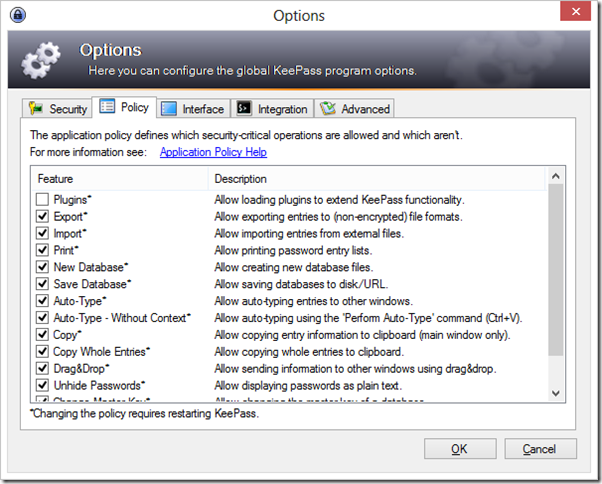
Task: Uncheck the Copy Whole Entries checkbox
Action: click(42, 352)
